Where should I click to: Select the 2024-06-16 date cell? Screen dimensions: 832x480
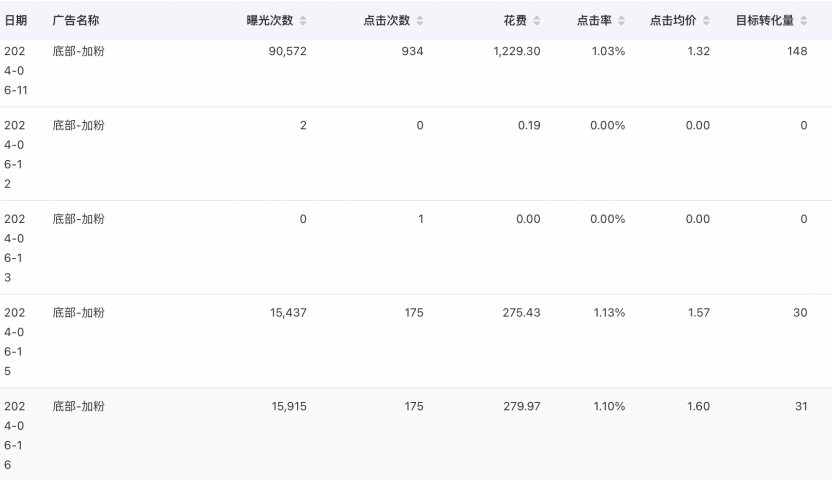click(x=16, y=435)
